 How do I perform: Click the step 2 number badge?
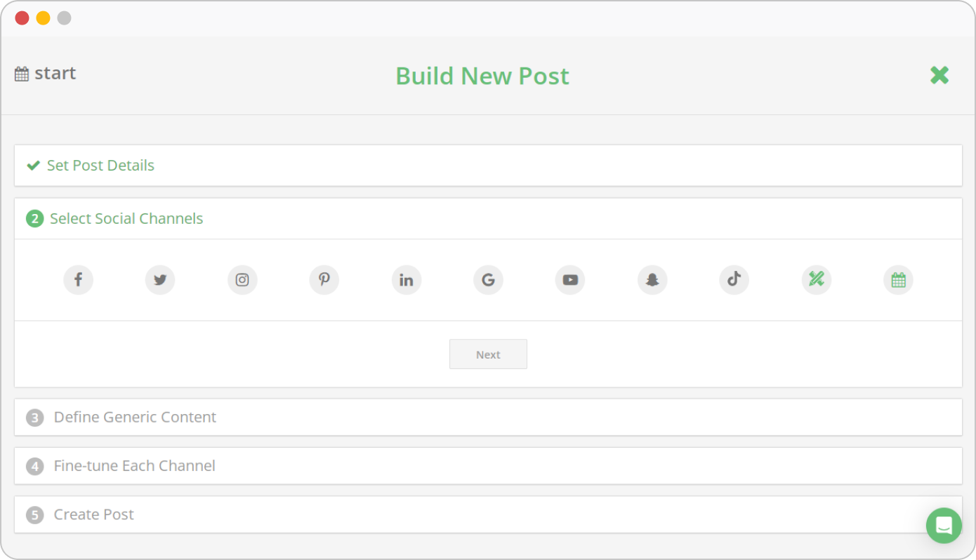(34, 219)
